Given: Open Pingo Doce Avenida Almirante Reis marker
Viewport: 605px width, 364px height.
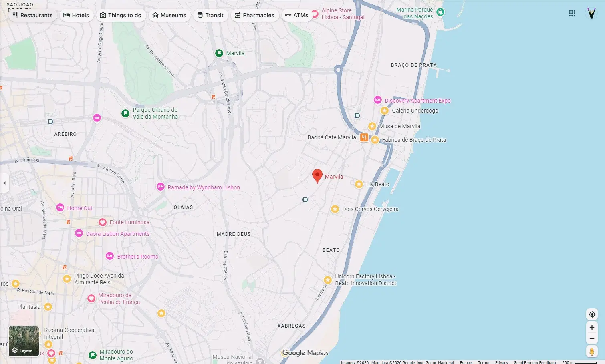Looking at the screenshot, I should point(67,278).
